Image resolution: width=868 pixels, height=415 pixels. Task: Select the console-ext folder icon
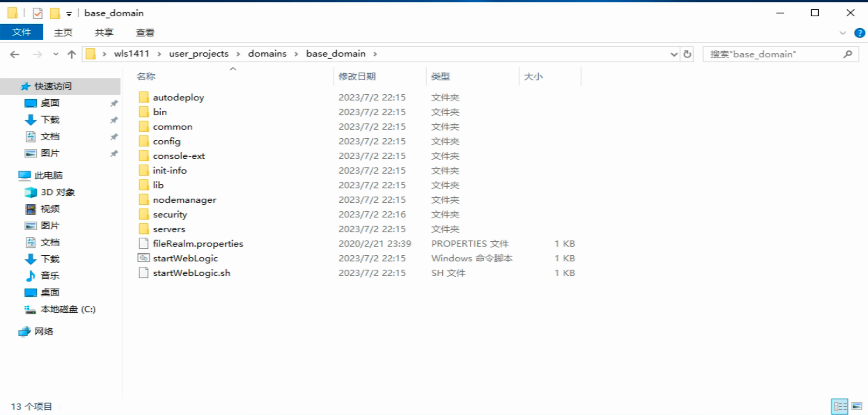click(144, 156)
